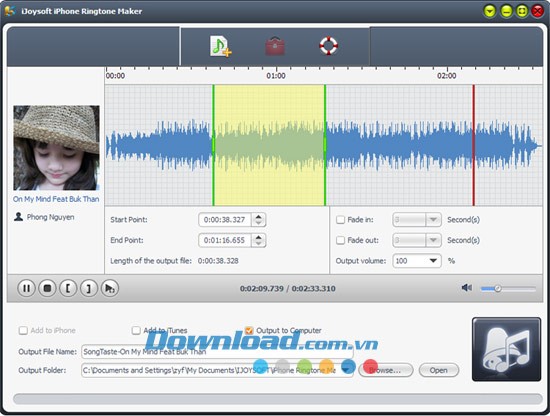
Task: Mute audio via the speaker icon
Action: [467, 288]
